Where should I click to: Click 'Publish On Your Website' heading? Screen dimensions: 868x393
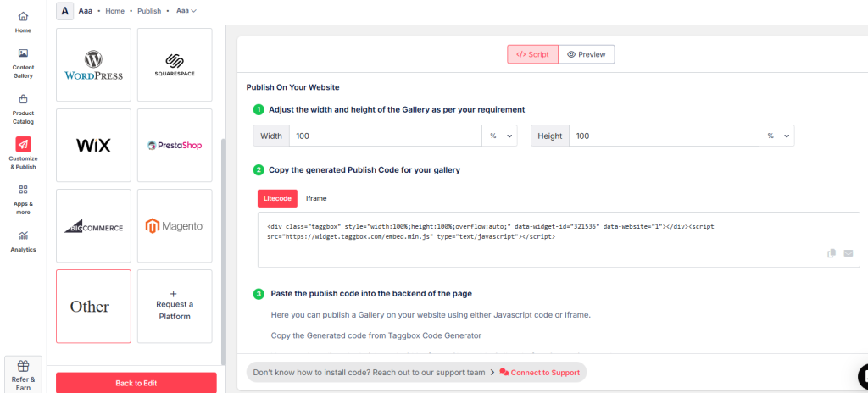292,87
